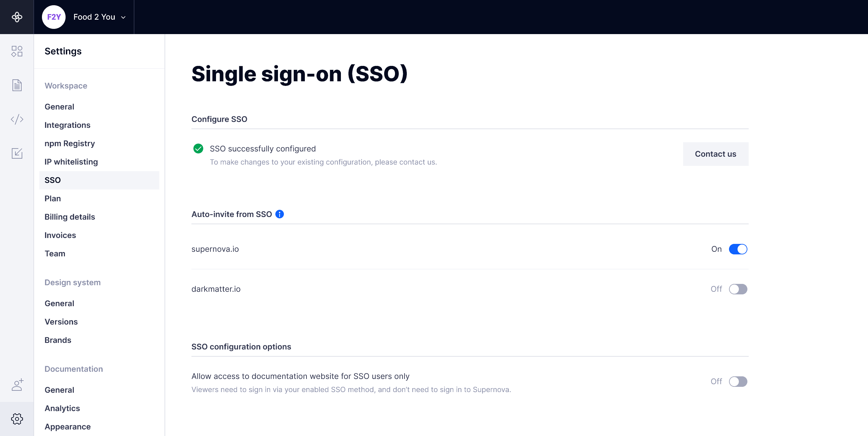Switch to the Analytics settings page
Screen dimensions: 868x436
(62, 408)
